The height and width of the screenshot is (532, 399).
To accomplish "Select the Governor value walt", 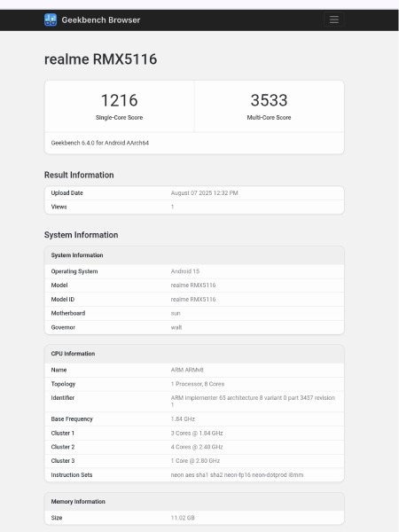I will pyautogui.click(x=176, y=327).
